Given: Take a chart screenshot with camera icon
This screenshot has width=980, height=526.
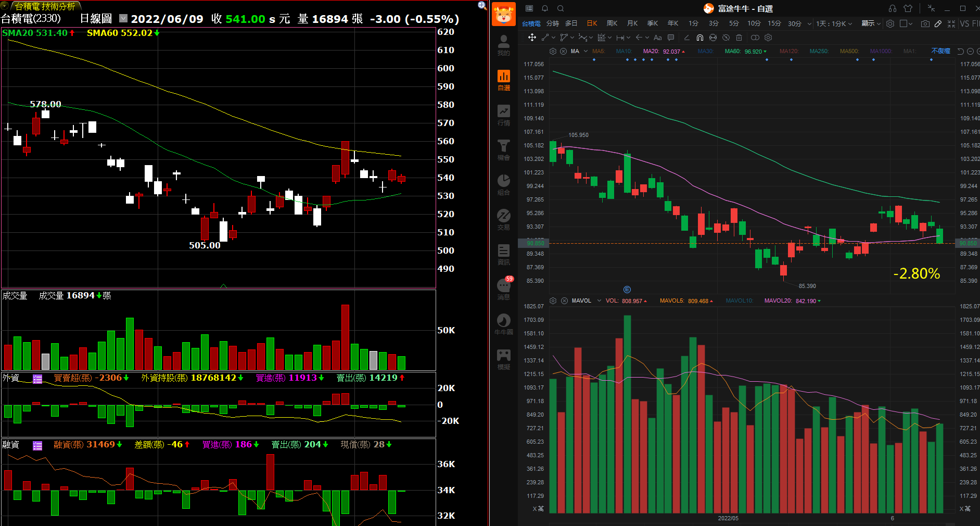Looking at the screenshot, I should [x=925, y=24].
